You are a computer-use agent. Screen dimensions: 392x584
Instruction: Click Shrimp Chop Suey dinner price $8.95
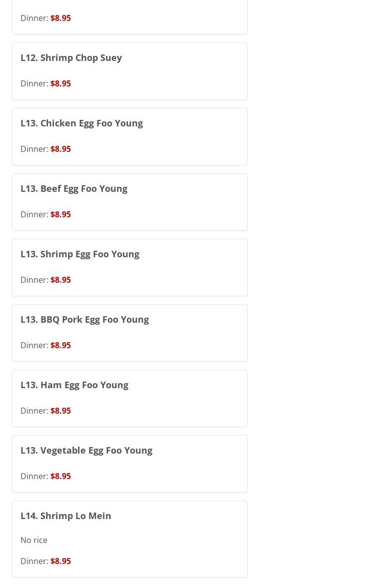point(61,83)
